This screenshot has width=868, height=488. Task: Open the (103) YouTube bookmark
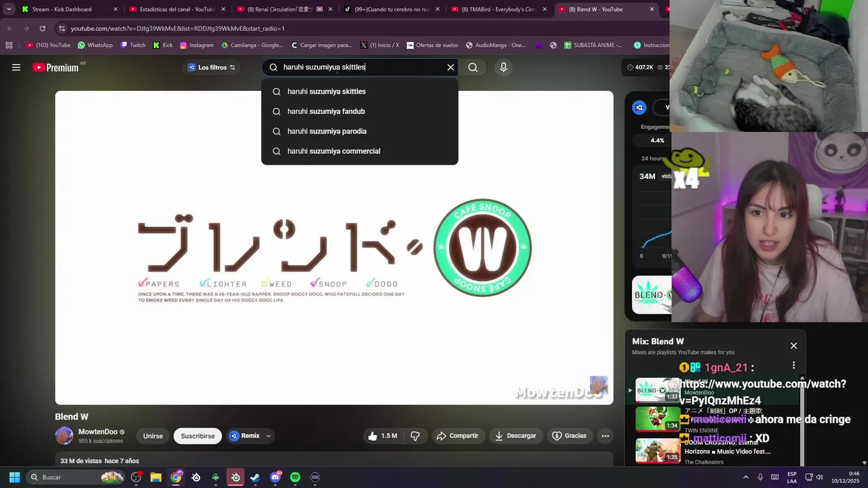[48, 45]
